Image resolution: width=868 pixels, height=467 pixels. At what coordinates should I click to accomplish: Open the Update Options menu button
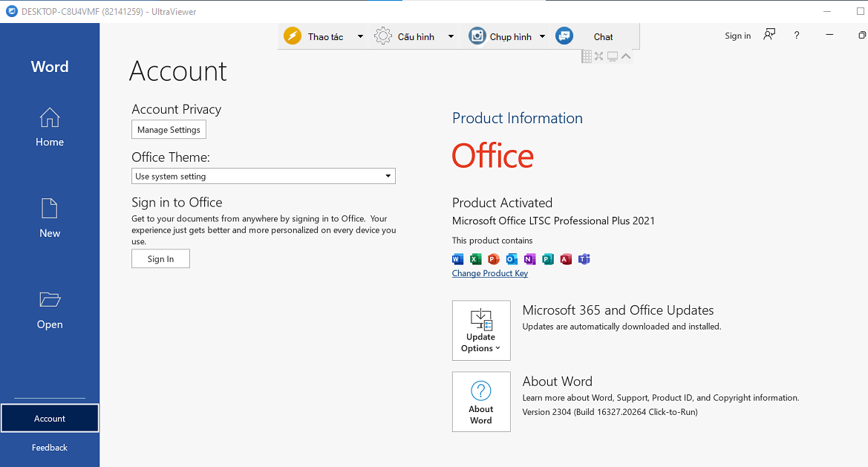[481, 330]
